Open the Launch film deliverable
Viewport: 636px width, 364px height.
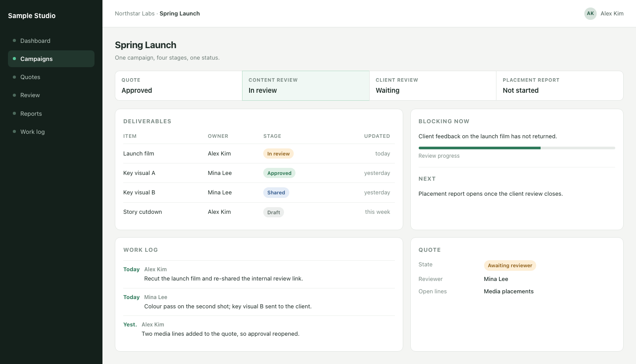pyautogui.click(x=139, y=154)
